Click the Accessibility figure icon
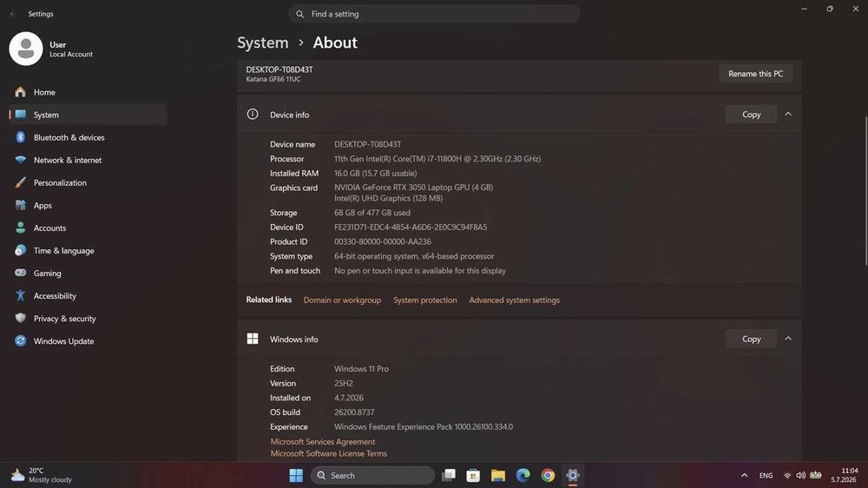The image size is (868, 488). pos(21,295)
